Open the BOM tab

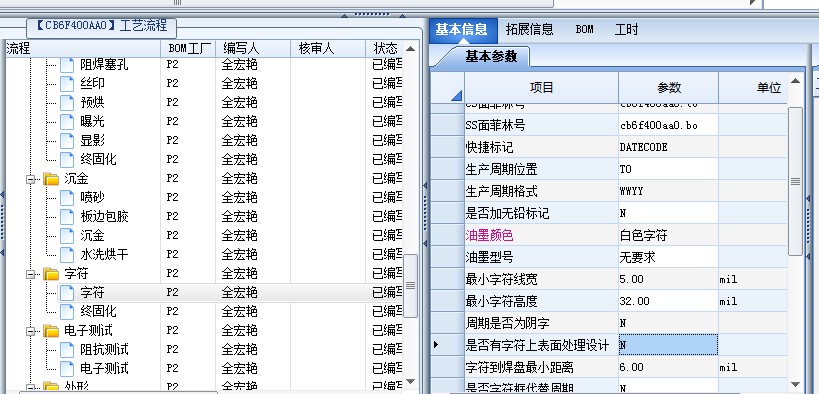pyautogui.click(x=584, y=29)
